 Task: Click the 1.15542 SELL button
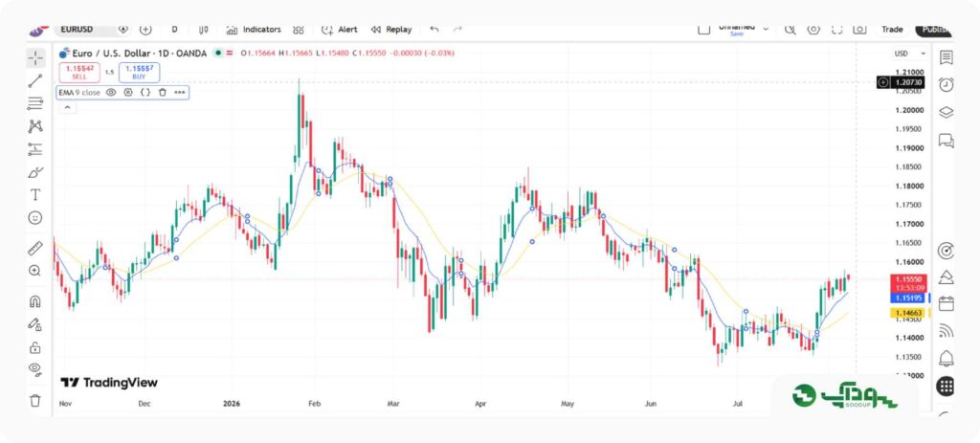(x=79, y=73)
